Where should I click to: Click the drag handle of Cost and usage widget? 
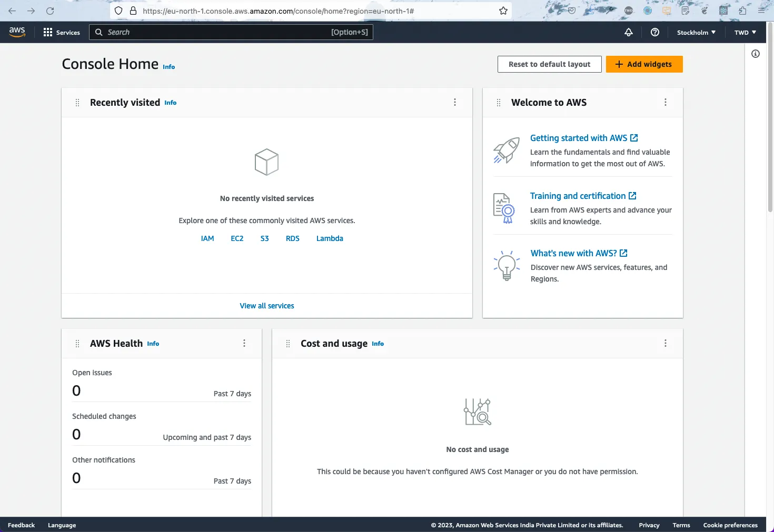[x=288, y=344]
